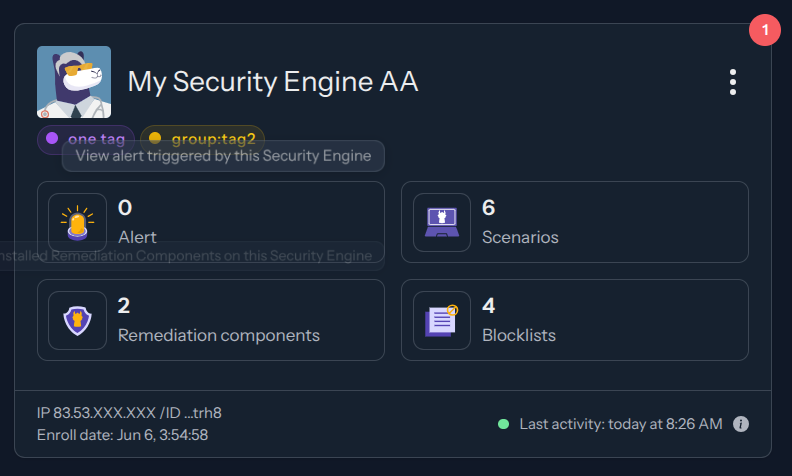Select the "one tag" tag chip
Image resolution: width=792 pixels, height=476 pixels.
[86, 139]
